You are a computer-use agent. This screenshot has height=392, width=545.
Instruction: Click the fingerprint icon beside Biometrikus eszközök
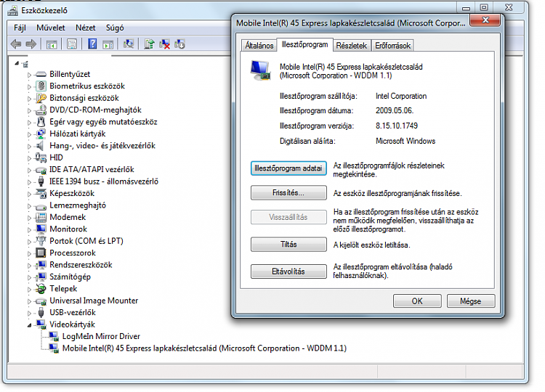click(41, 86)
